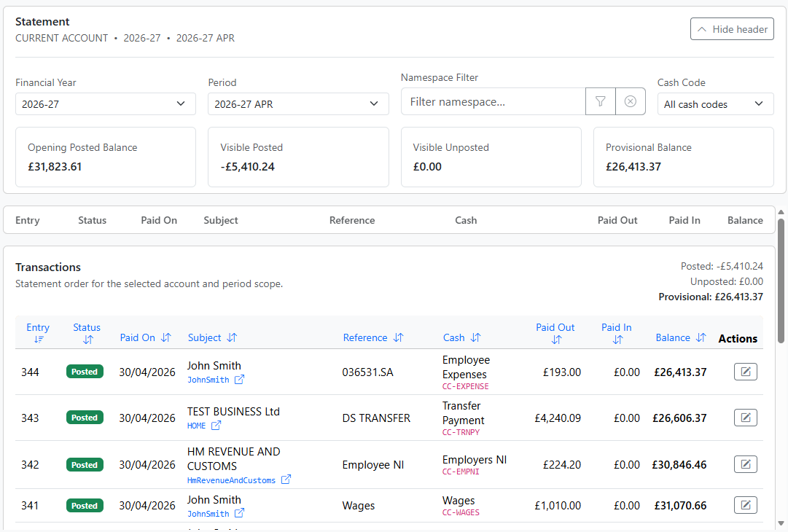Edit entry 344 with the pencil icon
The image size is (788, 532).
[x=745, y=372]
